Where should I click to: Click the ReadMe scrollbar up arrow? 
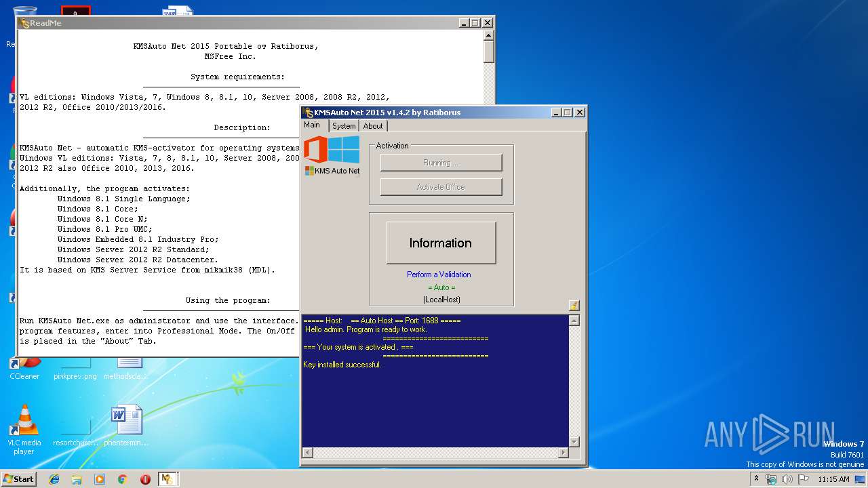tap(489, 35)
